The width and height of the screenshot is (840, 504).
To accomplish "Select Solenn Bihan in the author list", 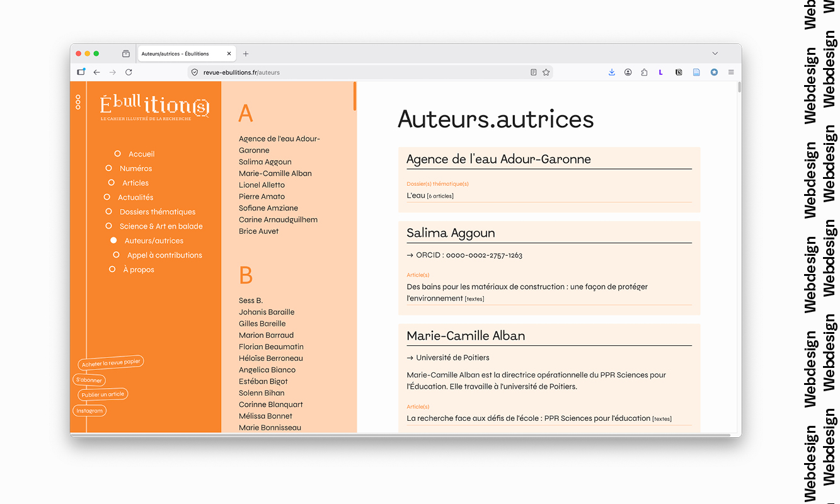I will (x=262, y=393).
